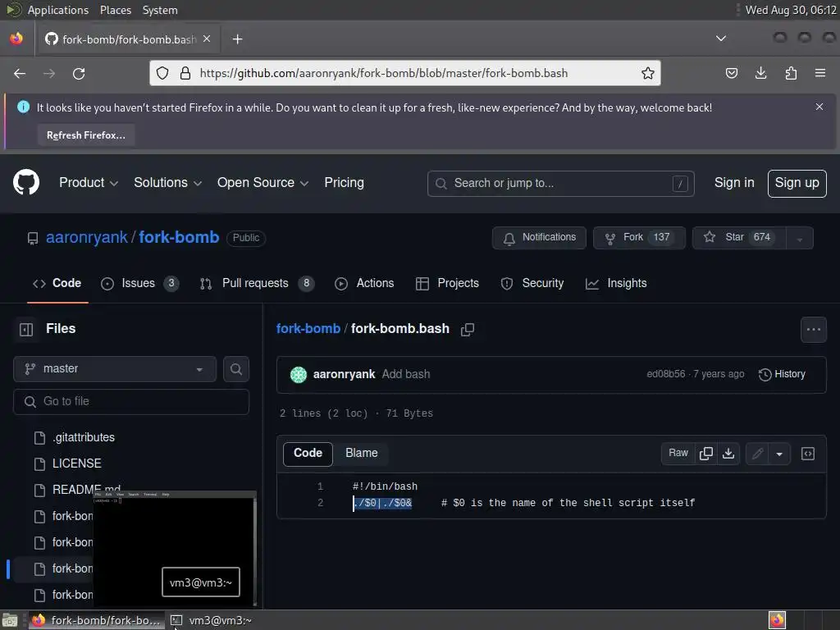Image resolution: width=840 pixels, height=630 pixels.
Task: Open the Star lists dropdown caret
Action: 800,238
